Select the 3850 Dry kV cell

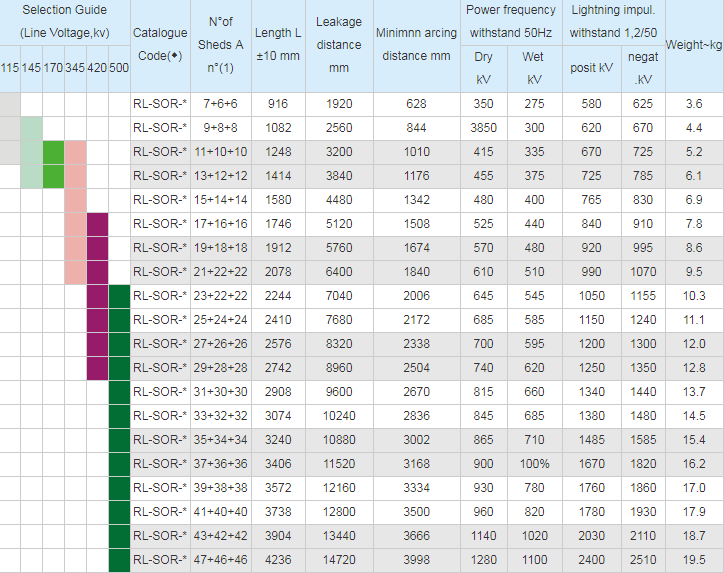click(x=484, y=128)
